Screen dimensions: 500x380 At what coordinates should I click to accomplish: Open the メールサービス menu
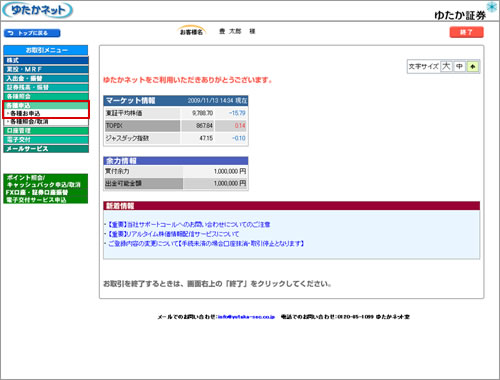pyautogui.click(x=46, y=149)
